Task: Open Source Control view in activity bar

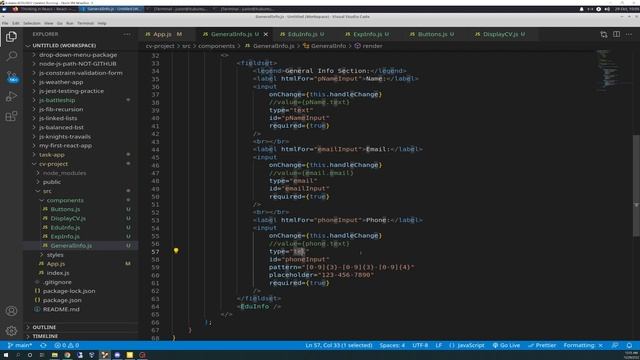Action: click(11, 76)
